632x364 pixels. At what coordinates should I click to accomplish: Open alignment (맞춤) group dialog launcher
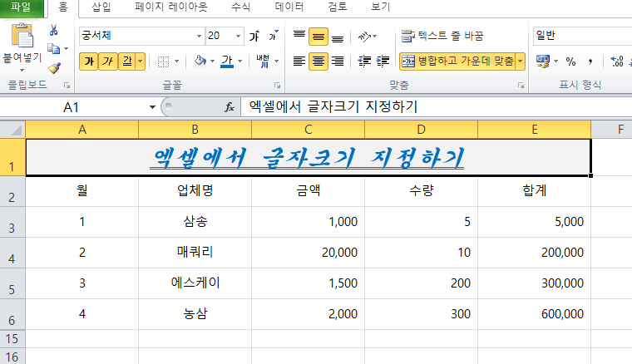pos(521,86)
